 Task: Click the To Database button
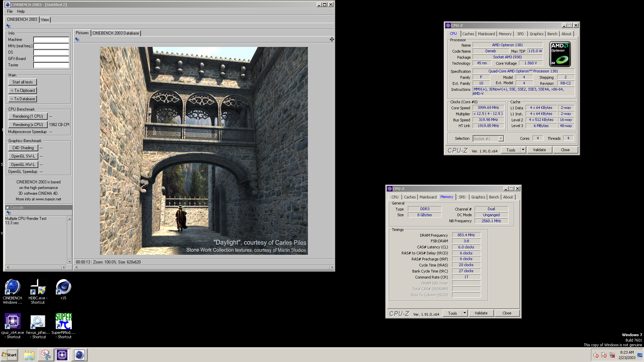pyautogui.click(x=22, y=99)
